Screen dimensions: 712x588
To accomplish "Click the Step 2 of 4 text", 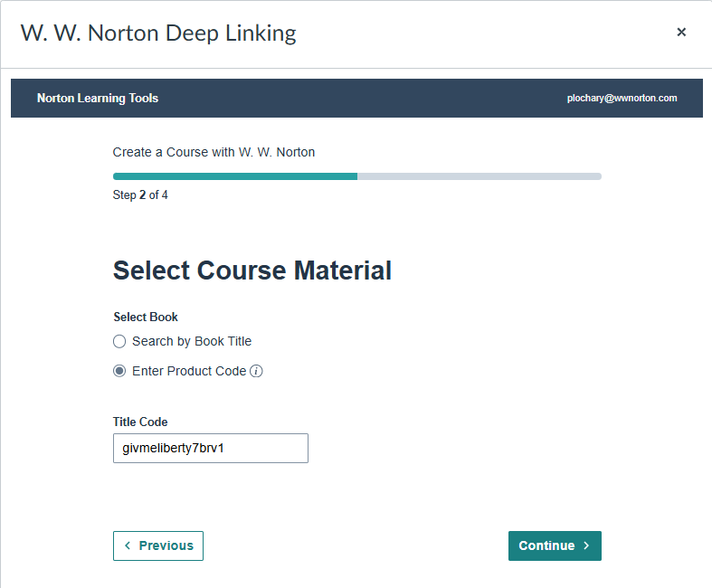I will point(140,195).
